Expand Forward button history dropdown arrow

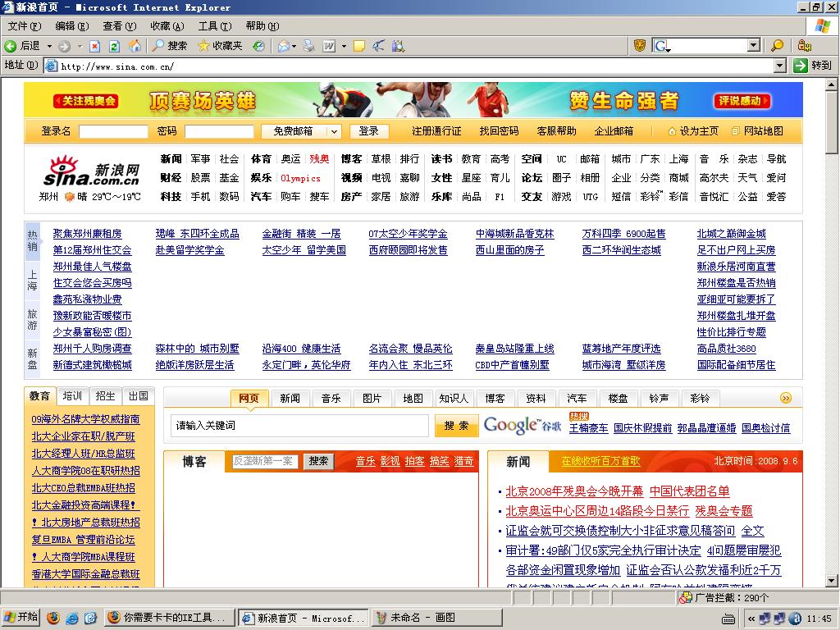click(80, 47)
